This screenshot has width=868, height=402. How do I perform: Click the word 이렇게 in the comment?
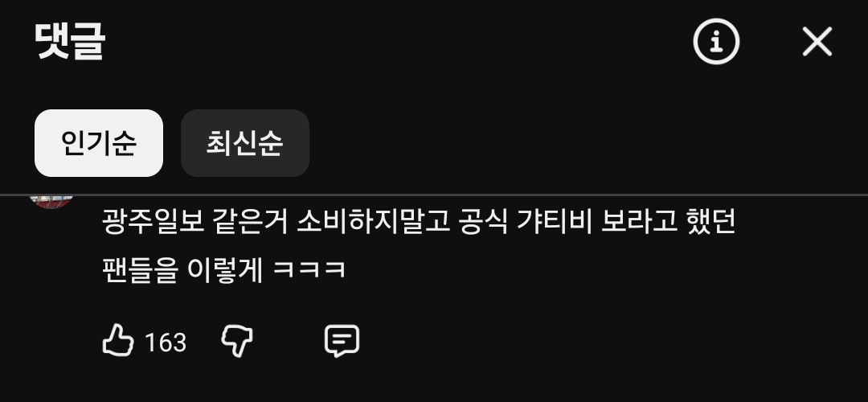pos(225,270)
